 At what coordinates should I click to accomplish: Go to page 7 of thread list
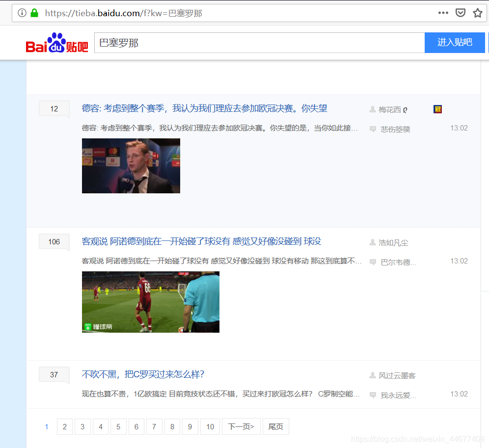154,426
